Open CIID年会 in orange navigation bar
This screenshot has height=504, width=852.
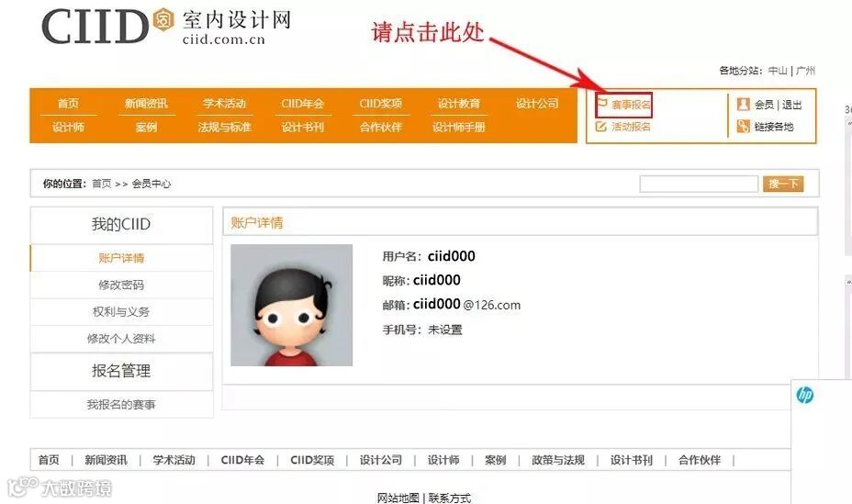tap(303, 103)
